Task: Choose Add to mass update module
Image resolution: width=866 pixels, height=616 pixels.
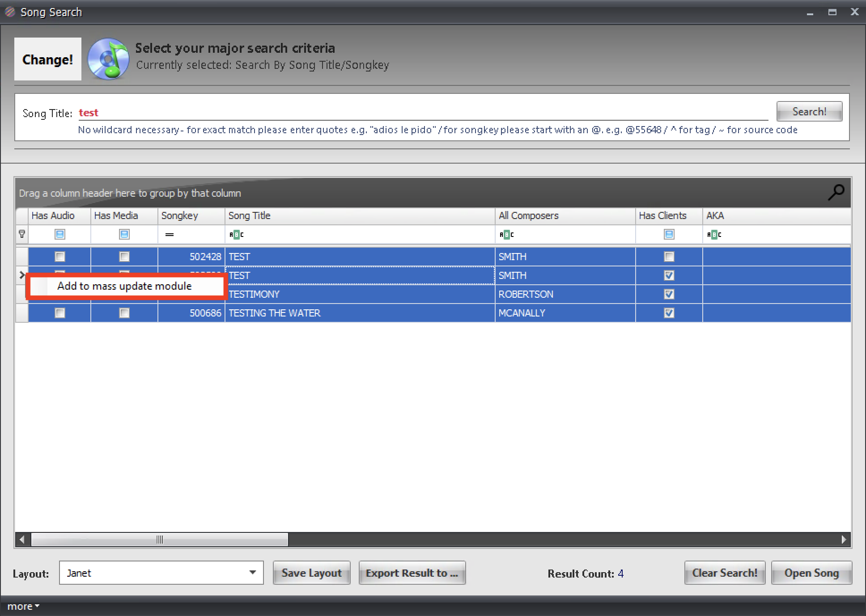Action: pyautogui.click(x=124, y=286)
